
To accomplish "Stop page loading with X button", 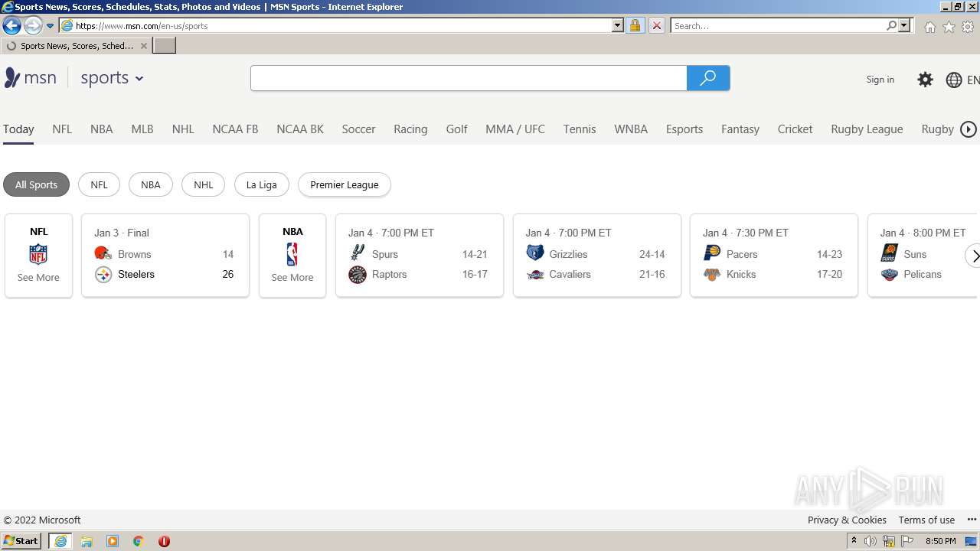I will [x=657, y=25].
